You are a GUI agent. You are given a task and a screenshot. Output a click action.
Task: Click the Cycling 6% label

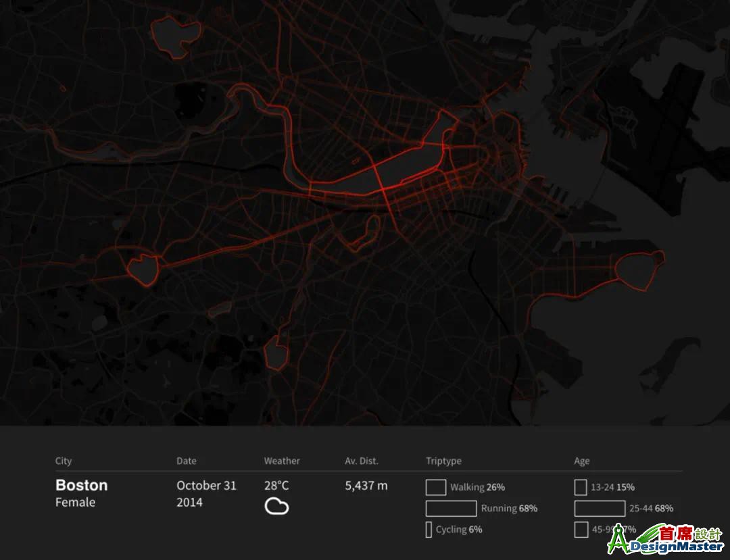(x=459, y=530)
